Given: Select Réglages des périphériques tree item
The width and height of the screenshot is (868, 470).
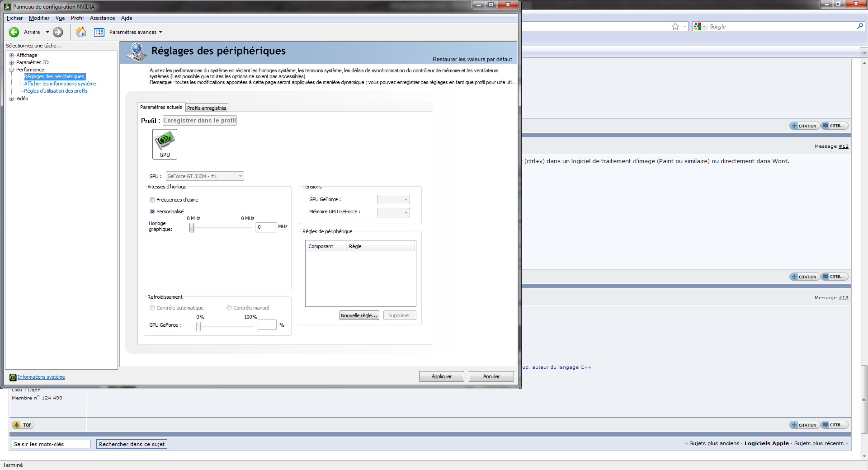Looking at the screenshot, I should (54, 76).
